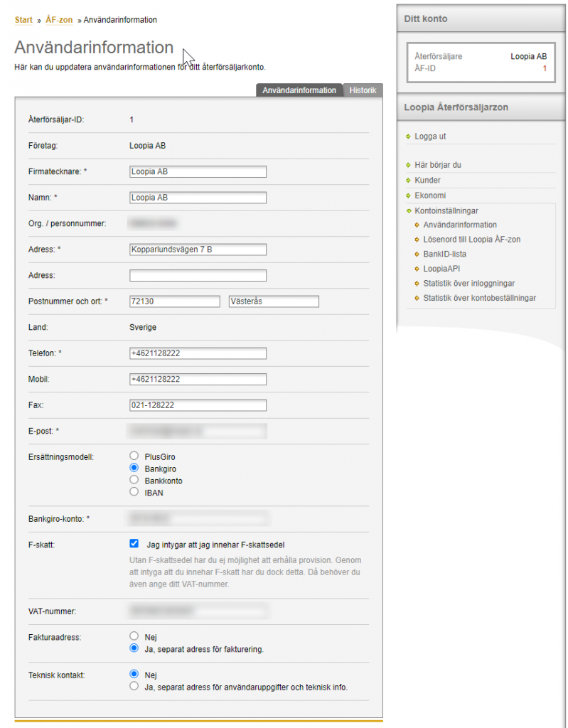Open the Användarinformation tab

click(x=299, y=90)
